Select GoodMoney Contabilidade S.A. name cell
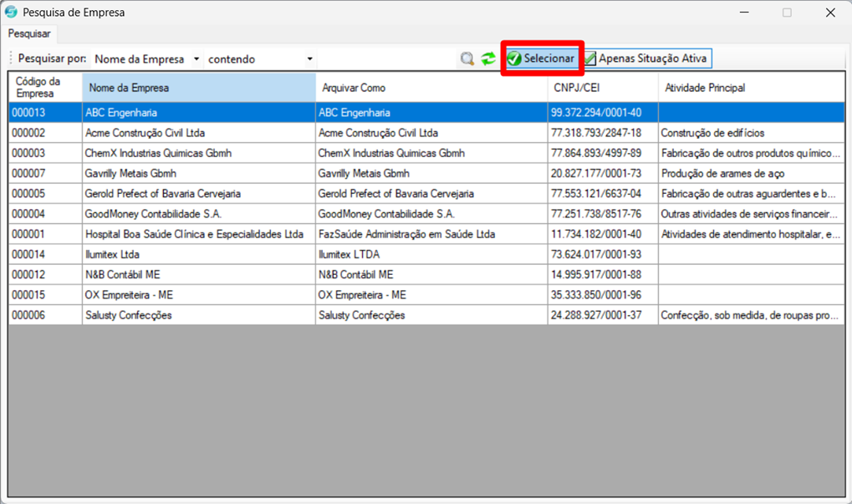This screenshot has width=852, height=504. point(199,214)
